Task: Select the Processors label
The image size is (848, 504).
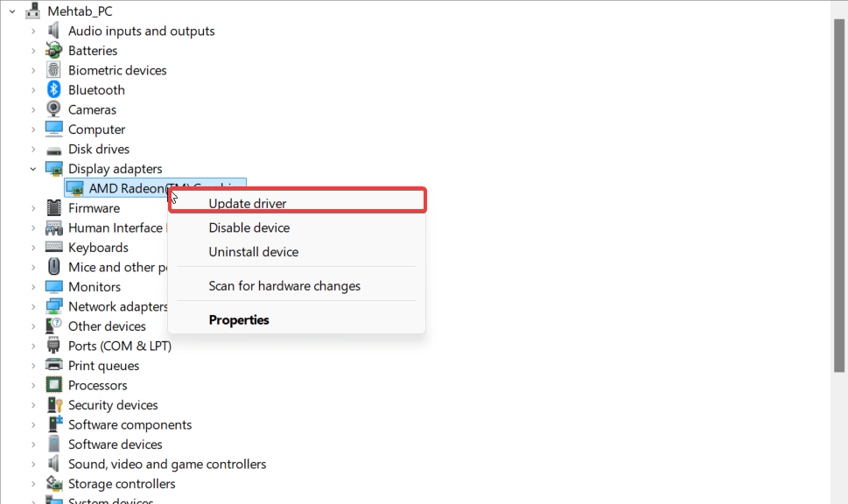Action: [97, 385]
